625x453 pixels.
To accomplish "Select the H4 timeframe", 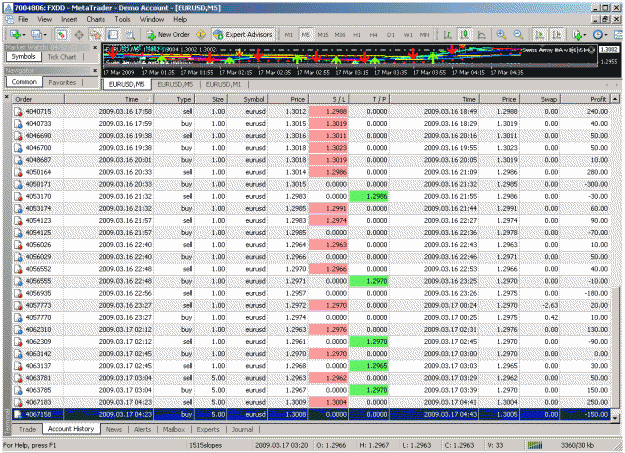I will tap(373, 35).
